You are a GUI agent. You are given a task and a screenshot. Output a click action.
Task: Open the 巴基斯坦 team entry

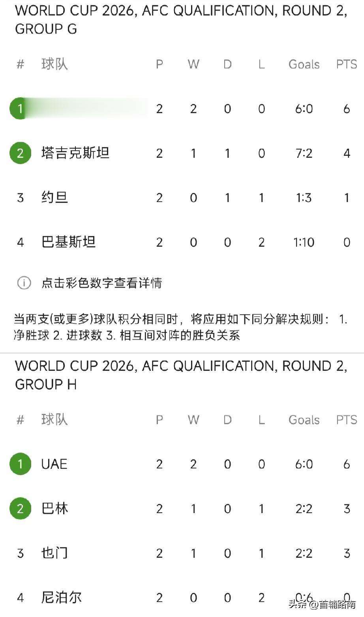(68, 242)
